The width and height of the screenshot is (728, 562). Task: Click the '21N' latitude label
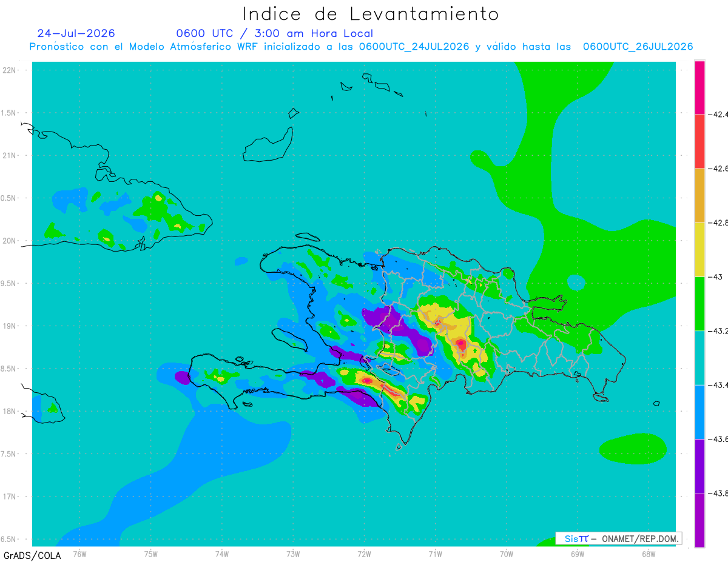pyautogui.click(x=10, y=155)
